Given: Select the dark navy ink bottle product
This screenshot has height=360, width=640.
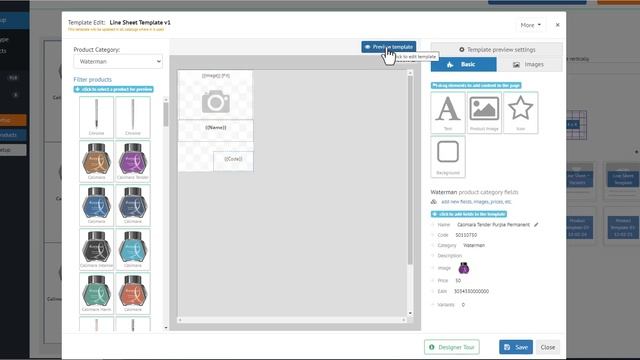Looking at the screenshot, I should [133, 205].
